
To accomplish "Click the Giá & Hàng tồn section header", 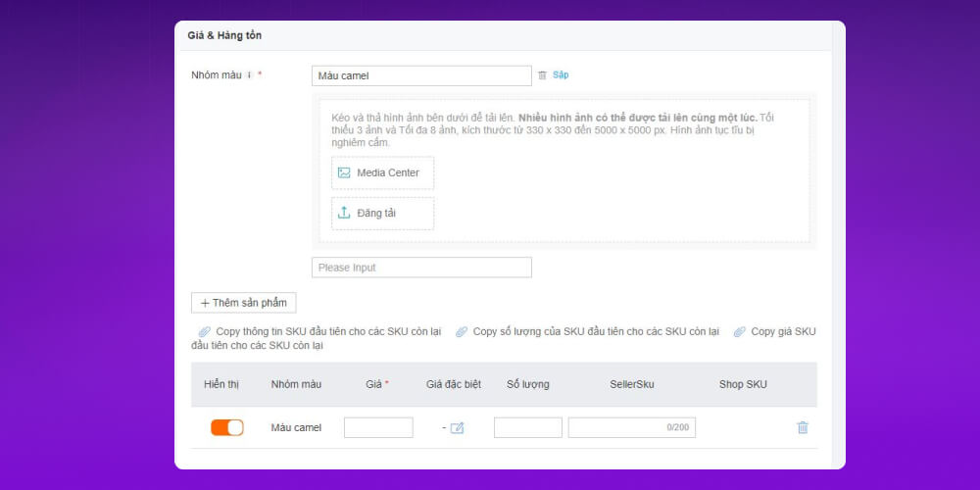I will click(x=224, y=35).
